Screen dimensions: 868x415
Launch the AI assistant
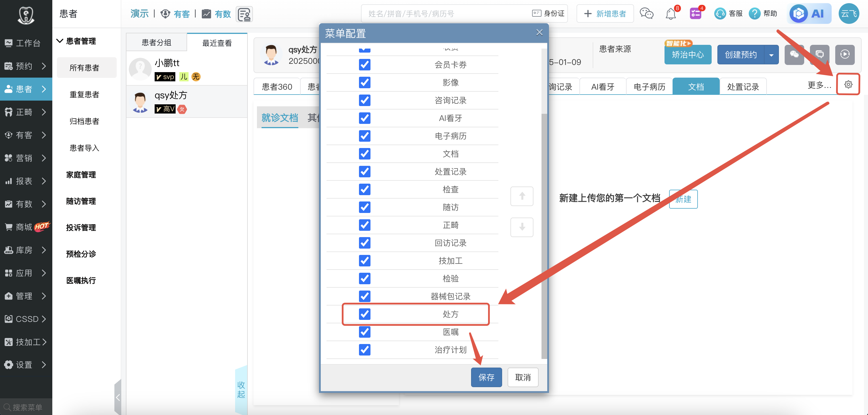click(809, 14)
